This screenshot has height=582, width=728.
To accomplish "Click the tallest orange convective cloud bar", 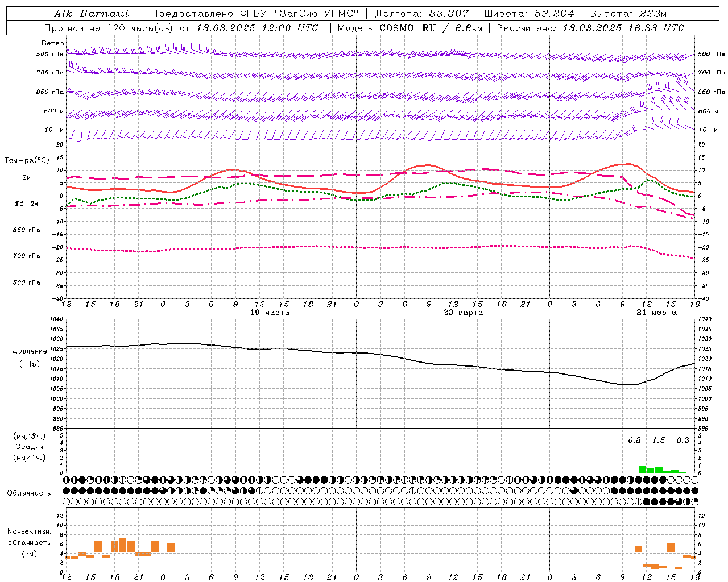I will [122, 544].
